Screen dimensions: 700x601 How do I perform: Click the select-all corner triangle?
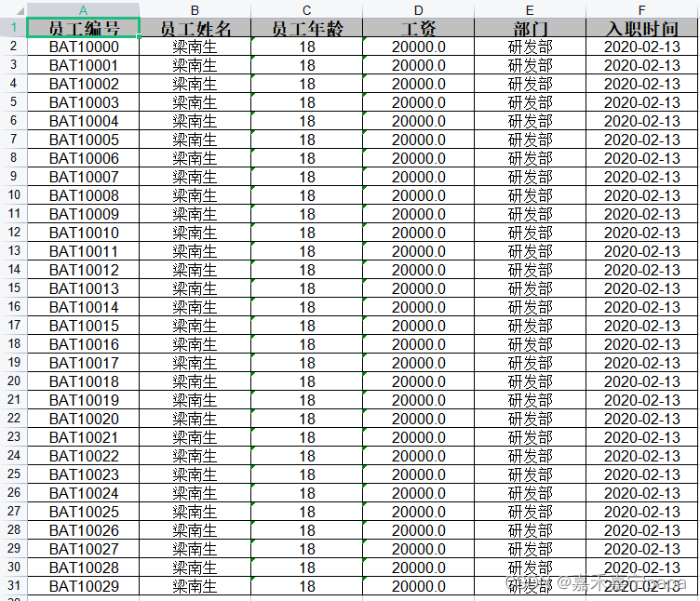[20, 11]
